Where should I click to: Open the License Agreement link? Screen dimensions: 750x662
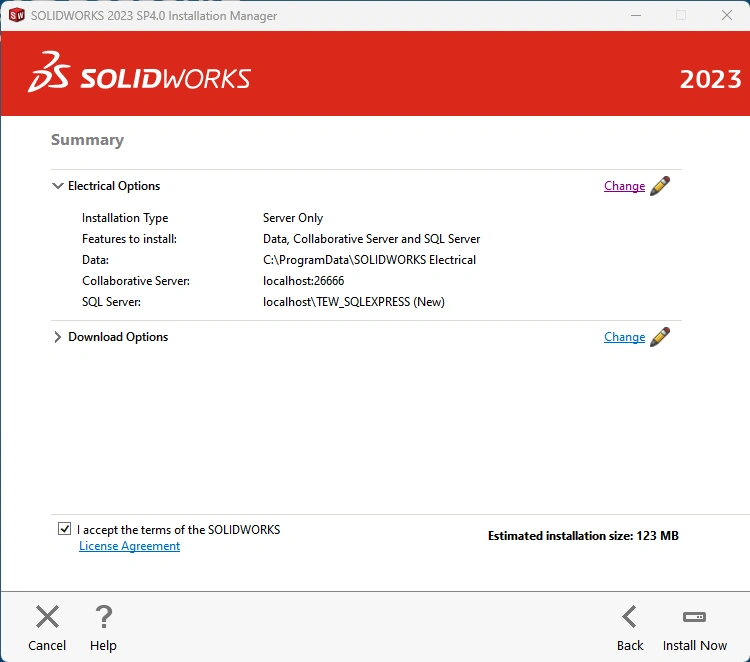point(130,546)
